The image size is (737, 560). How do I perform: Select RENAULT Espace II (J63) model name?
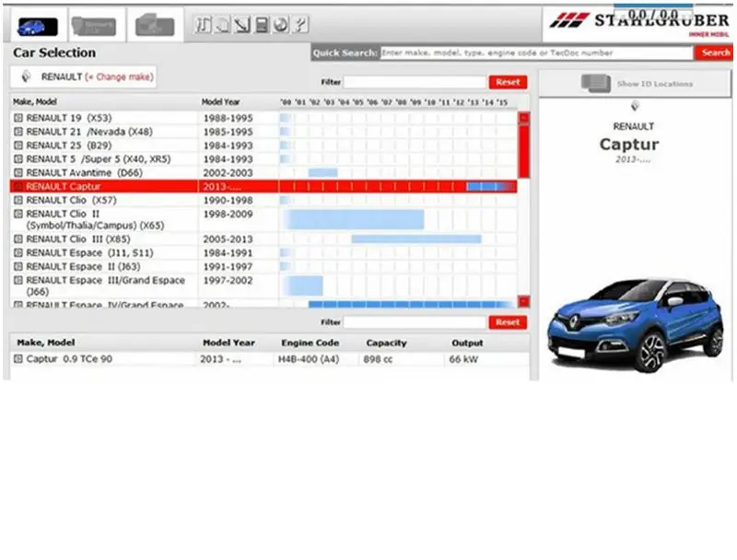click(83, 266)
